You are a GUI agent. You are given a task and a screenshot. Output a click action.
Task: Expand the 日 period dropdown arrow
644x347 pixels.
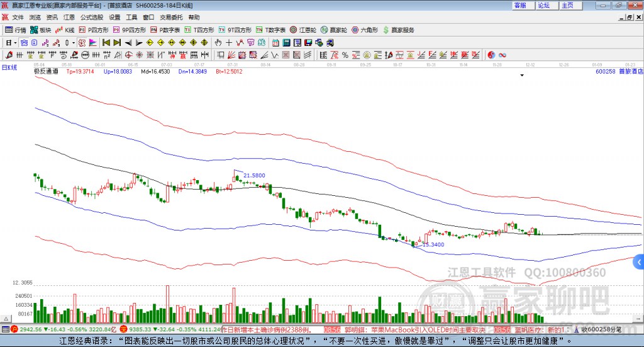15,43
